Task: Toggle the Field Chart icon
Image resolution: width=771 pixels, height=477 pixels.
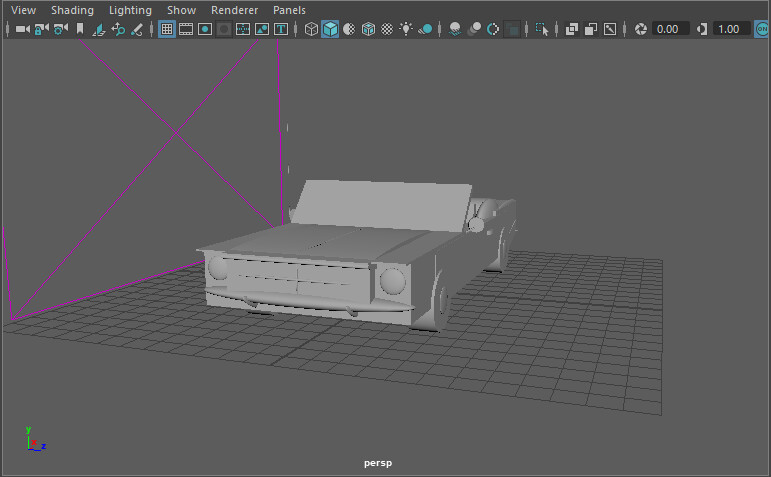Action: [243, 29]
